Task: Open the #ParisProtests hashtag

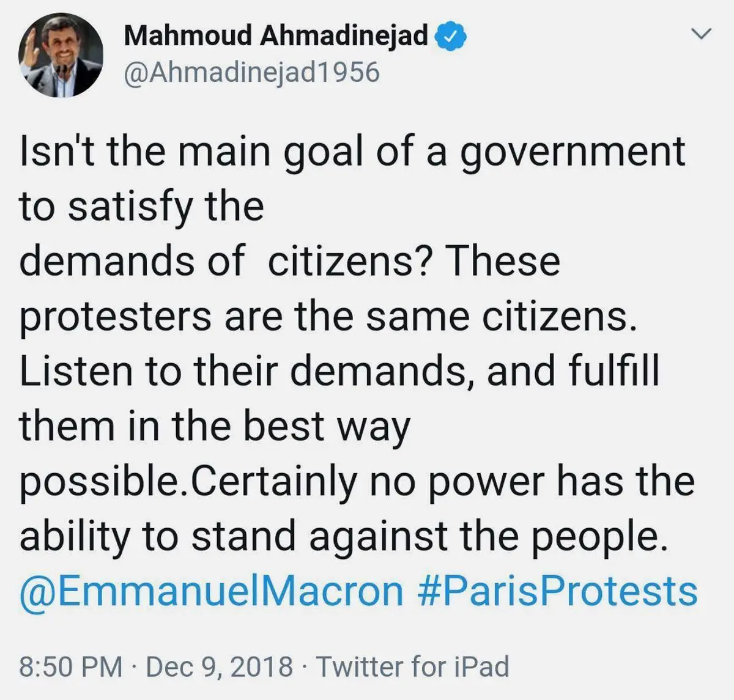Action: pos(557,592)
